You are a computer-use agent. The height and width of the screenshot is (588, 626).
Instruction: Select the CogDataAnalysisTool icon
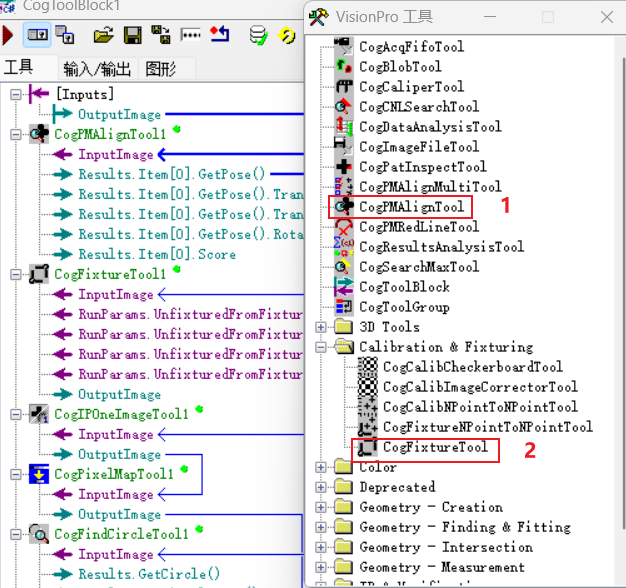pyautogui.click(x=343, y=127)
